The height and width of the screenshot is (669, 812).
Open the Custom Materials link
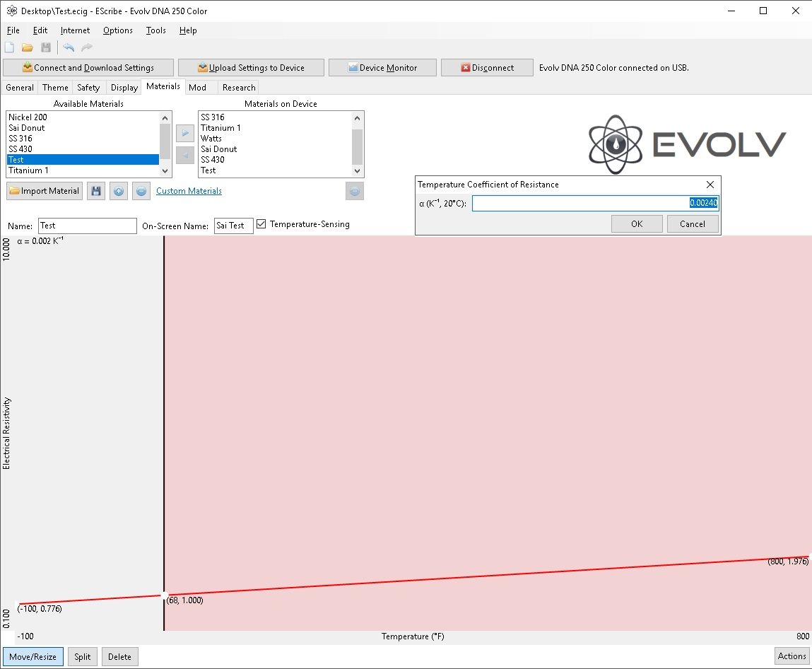[189, 191]
